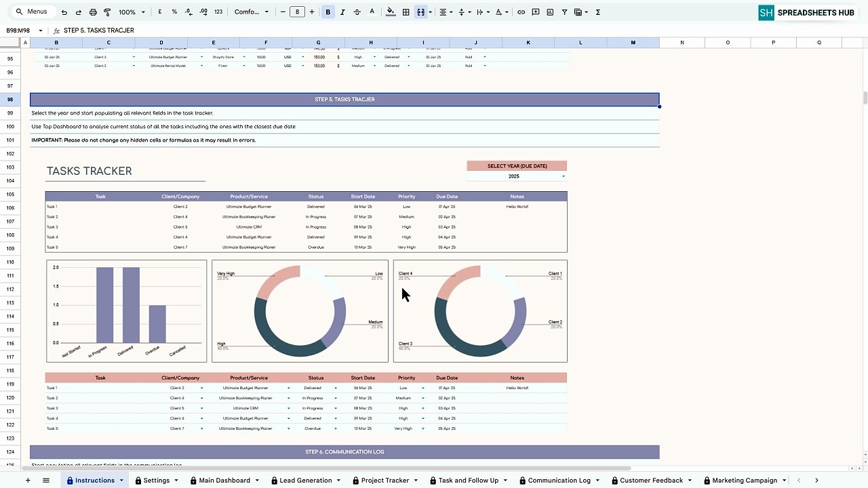Open the zoom 100% dropdown
This screenshot has width=868, height=488.
click(x=132, y=12)
